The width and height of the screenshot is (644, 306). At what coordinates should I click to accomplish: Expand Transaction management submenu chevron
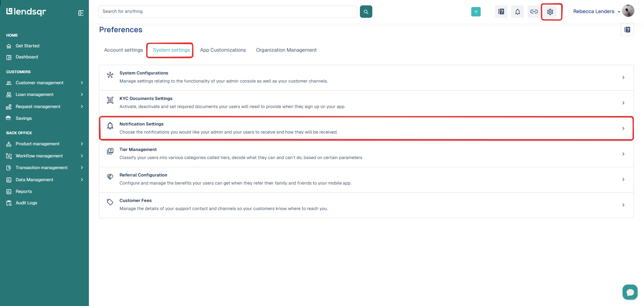82,168
